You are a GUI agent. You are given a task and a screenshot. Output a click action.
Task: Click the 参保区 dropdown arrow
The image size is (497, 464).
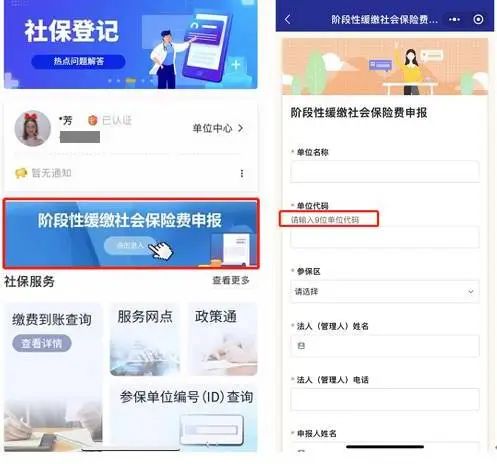click(471, 292)
